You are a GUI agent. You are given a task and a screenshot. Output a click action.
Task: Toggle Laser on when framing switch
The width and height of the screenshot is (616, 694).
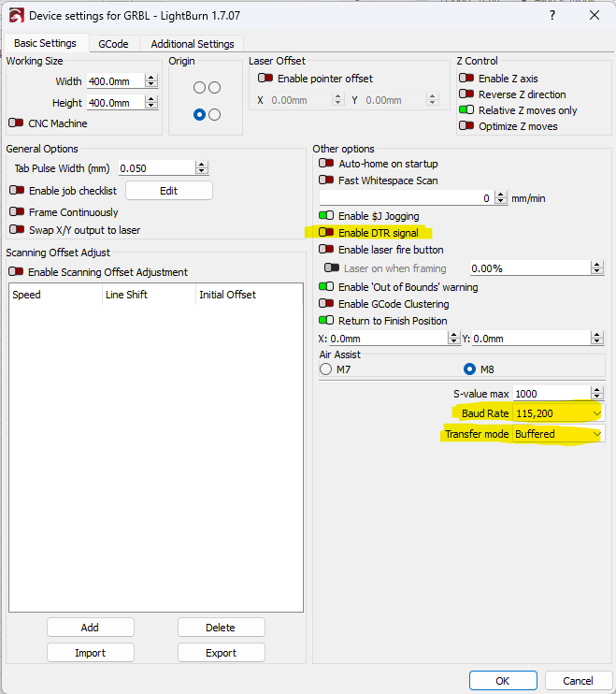[332, 267]
